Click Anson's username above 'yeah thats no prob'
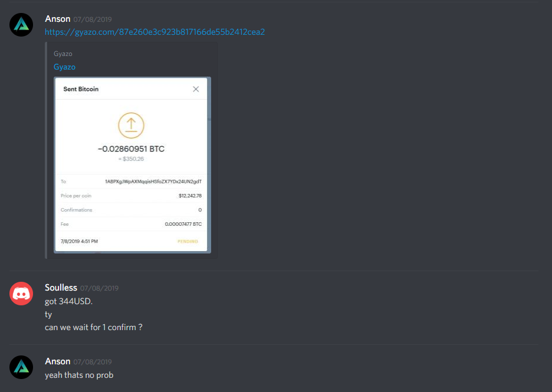Viewport: 552px width, 392px height. click(58, 361)
